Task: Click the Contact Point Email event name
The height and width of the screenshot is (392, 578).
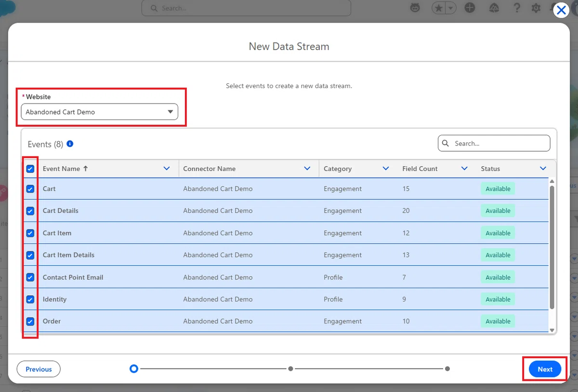Action: click(x=73, y=277)
